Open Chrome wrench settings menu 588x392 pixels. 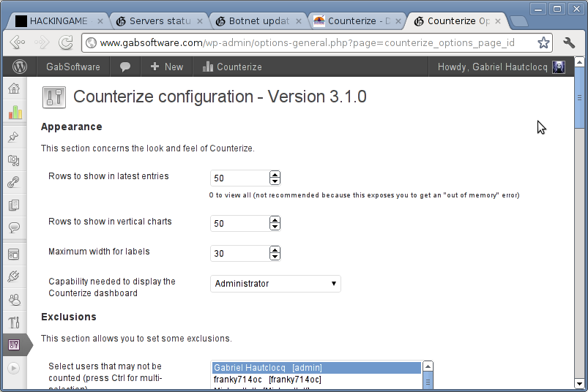569,42
